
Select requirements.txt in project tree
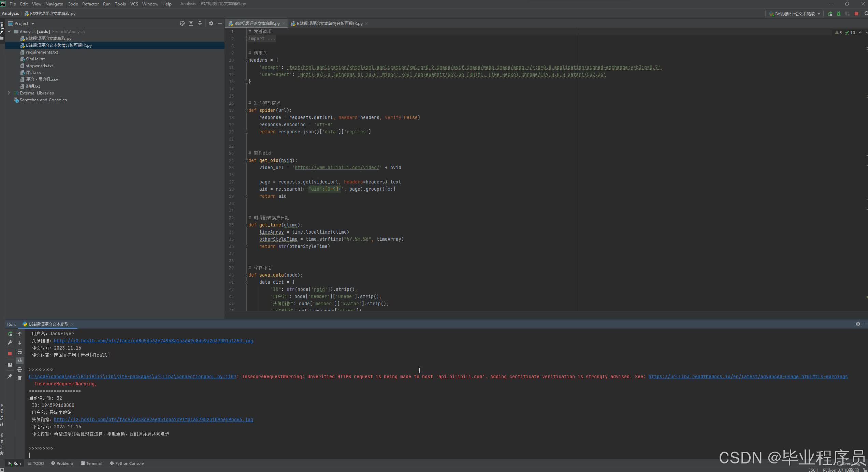pos(42,52)
